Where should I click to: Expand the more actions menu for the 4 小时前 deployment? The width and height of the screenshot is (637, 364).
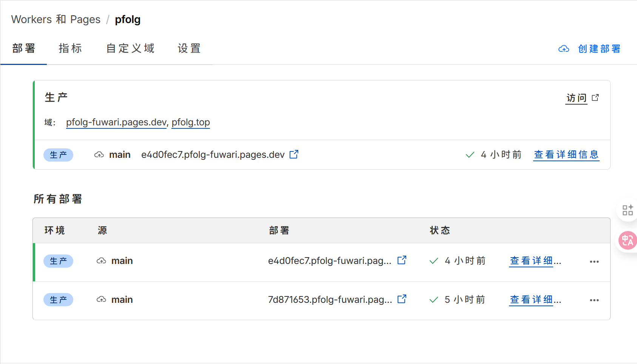coord(594,262)
